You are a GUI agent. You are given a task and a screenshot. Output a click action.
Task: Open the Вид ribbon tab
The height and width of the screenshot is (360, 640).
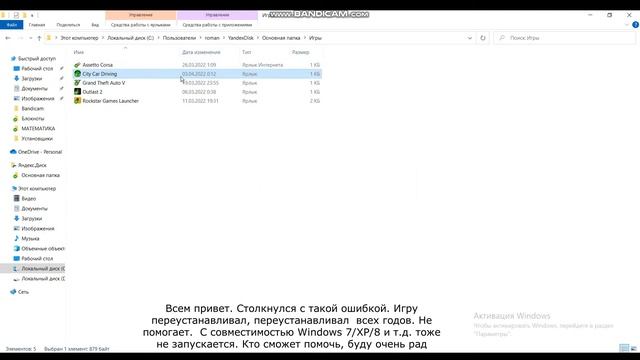tap(95, 25)
